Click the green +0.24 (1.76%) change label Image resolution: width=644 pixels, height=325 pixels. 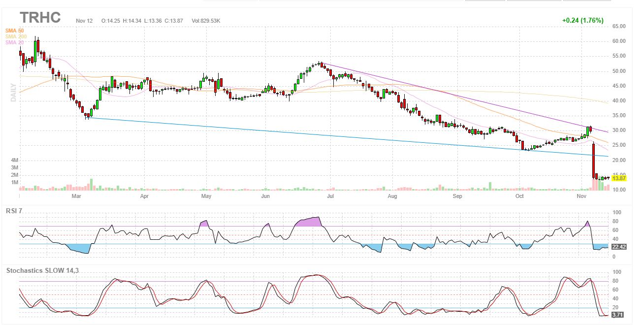point(582,21)
